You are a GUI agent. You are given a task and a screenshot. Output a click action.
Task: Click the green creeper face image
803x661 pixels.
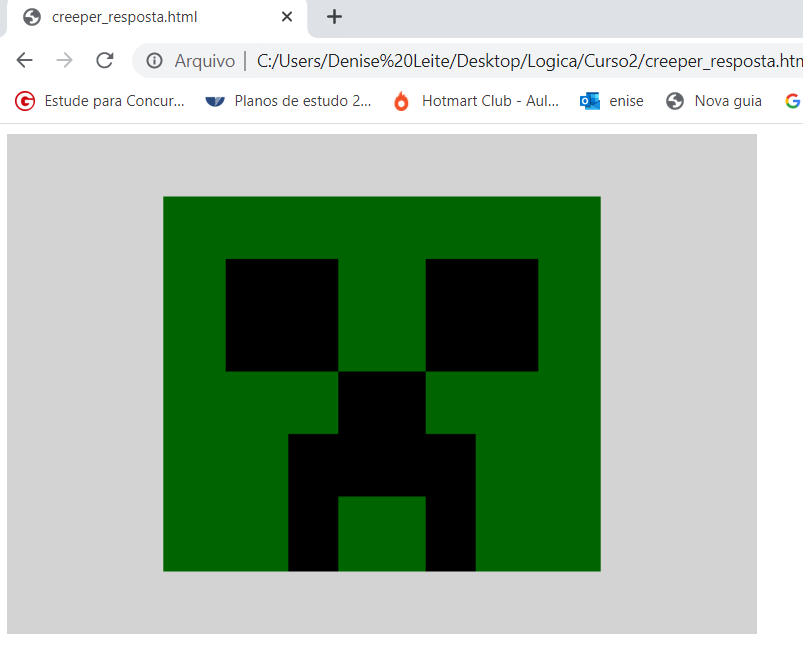[381, 383]
